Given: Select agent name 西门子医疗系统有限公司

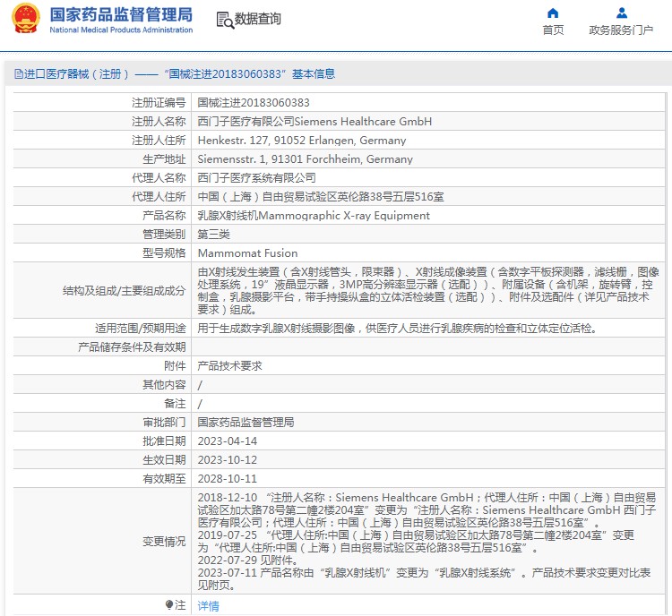Looking at the screenshot, I should coord(257,178).
